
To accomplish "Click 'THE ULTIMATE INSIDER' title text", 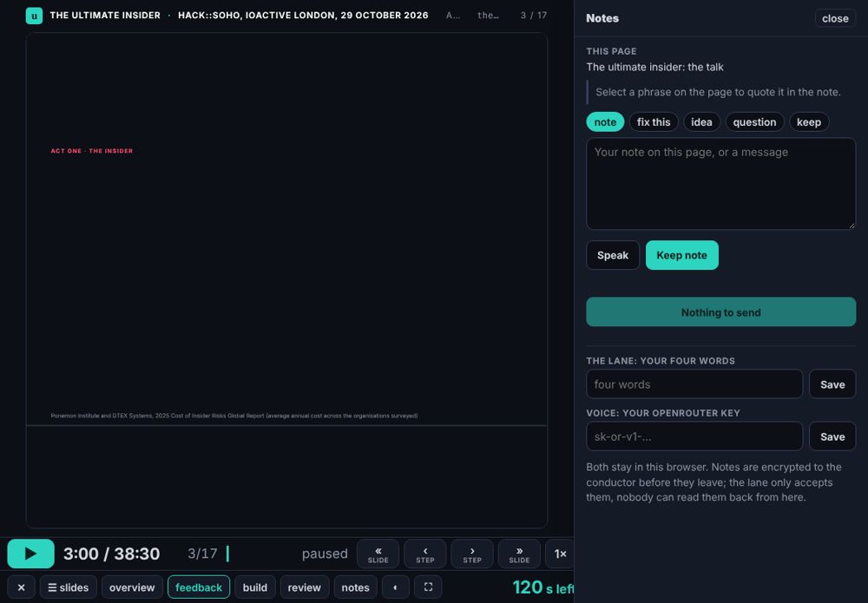I will point(105,16).
